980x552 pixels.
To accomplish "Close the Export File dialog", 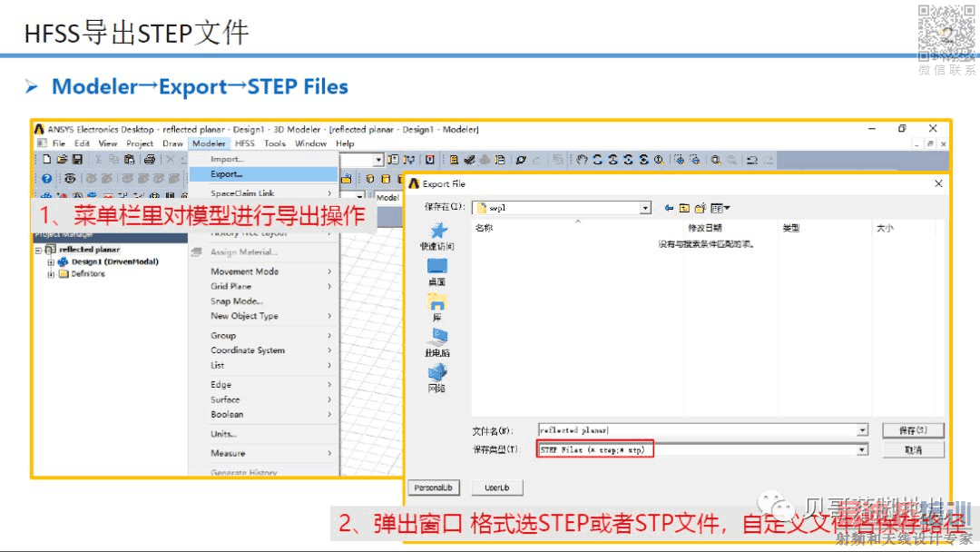I will (x=938, y=183).
